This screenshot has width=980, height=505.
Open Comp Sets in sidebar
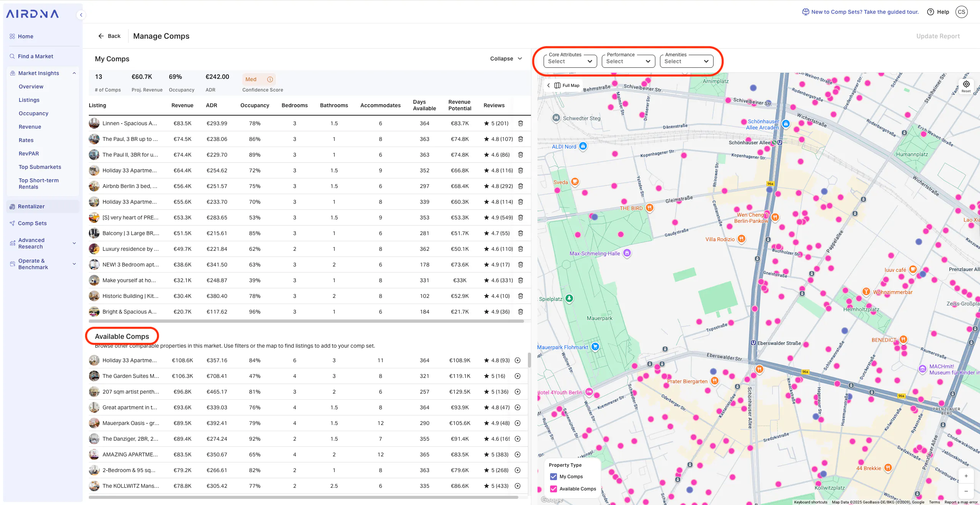pos(32,223)
